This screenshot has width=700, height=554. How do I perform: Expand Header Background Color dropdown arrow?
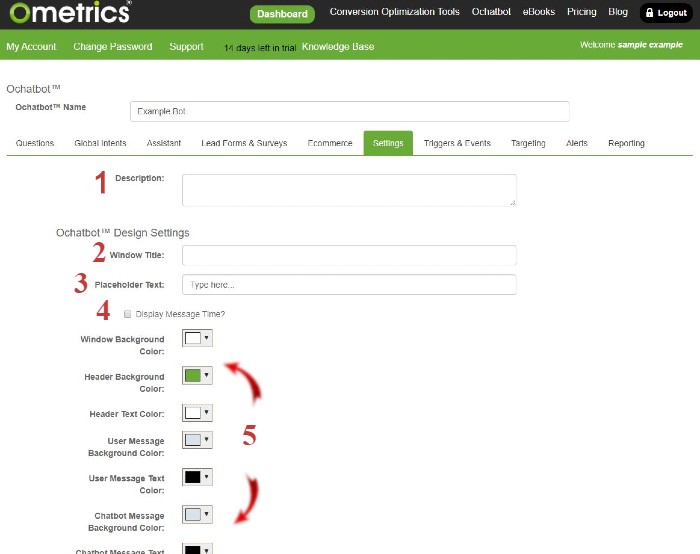click(x=206, y=375)
